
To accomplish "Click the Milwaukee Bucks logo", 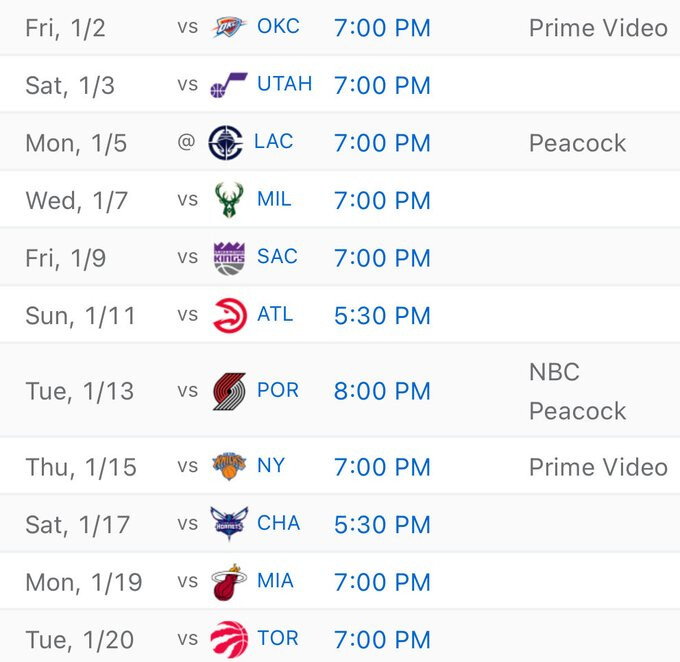I will 229,200.
